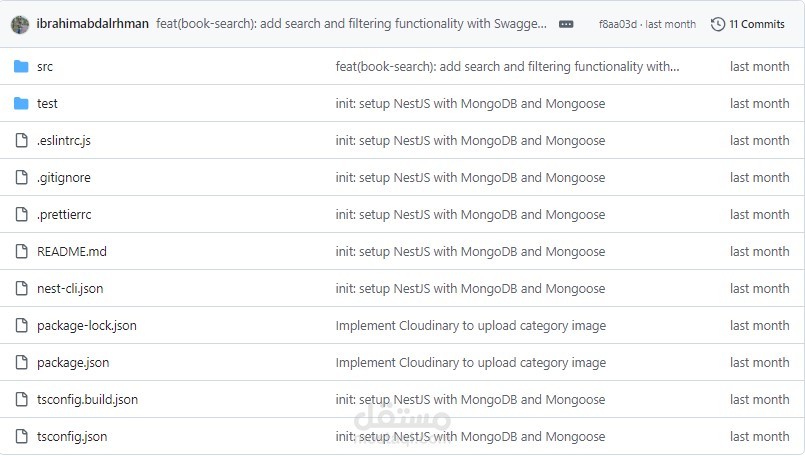Click the test folder icon
Viewport: 805px width, 456px height.
point(22,103)
